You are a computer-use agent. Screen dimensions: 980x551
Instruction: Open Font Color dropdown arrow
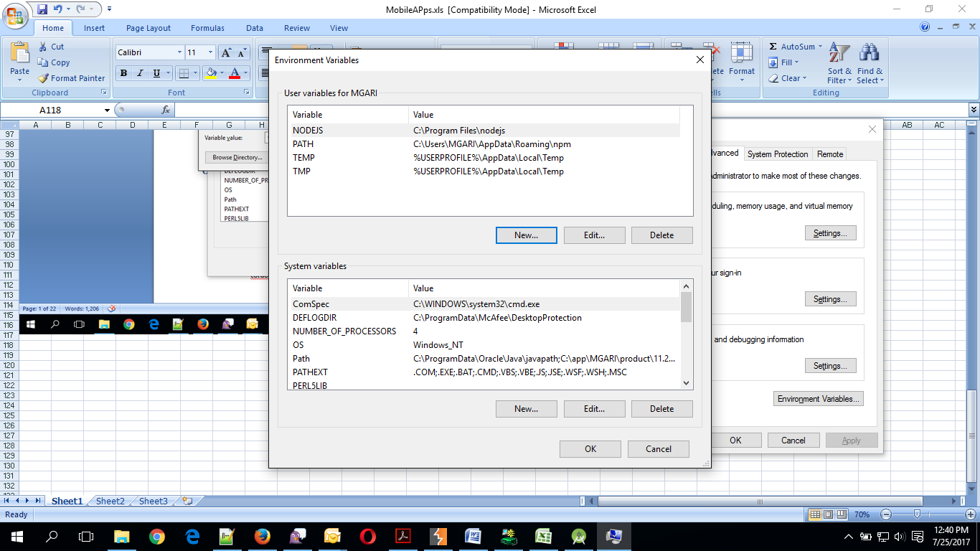[245, 73]
